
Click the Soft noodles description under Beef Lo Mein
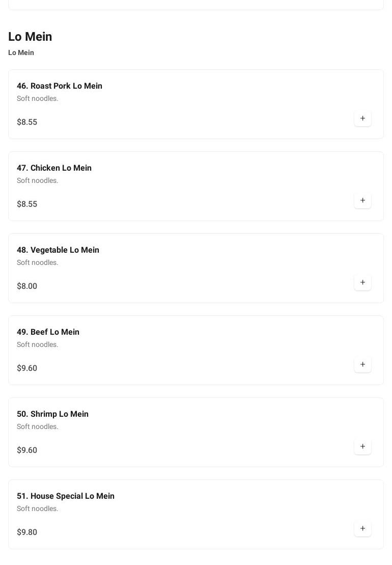pos(38,345)
